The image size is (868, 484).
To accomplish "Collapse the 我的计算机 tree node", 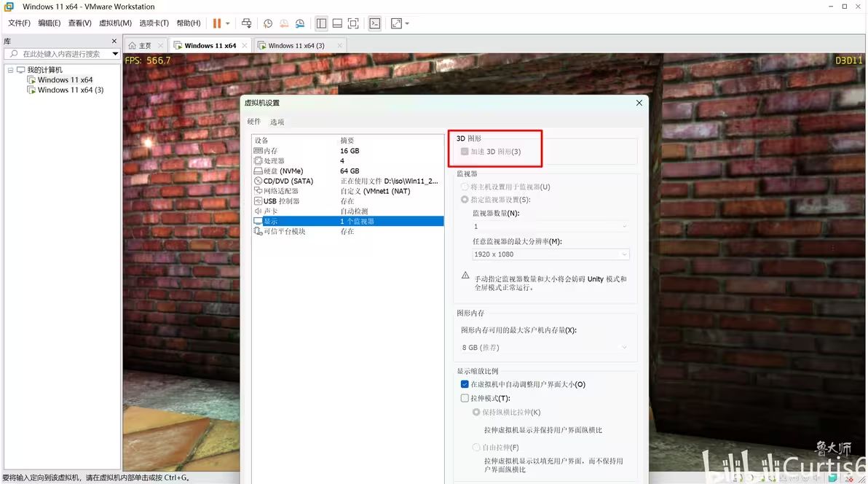I will (10, 70).
